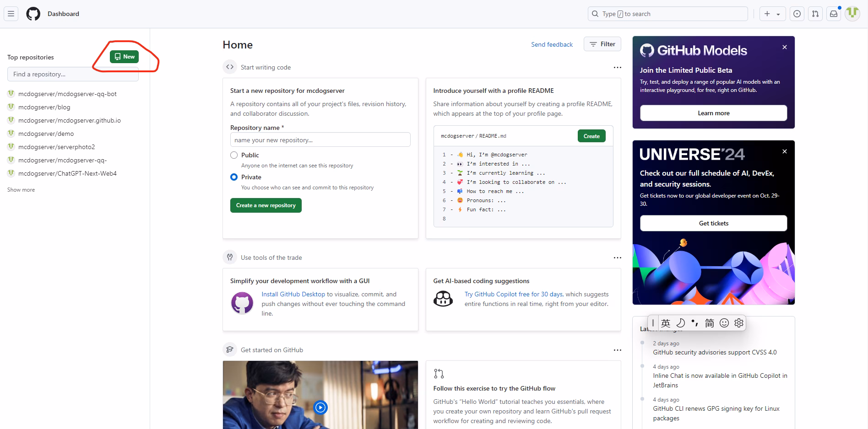The image size is (868, 429).
Task: Play the video in Get started section
Action: tap(320, 407)
